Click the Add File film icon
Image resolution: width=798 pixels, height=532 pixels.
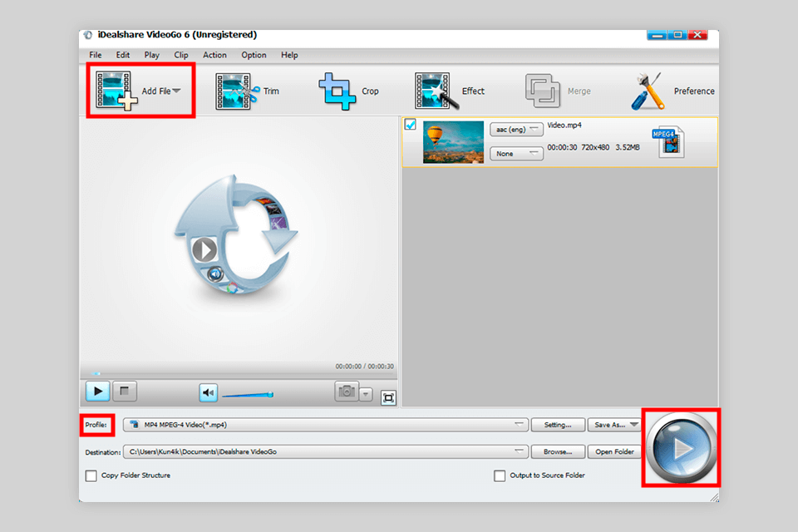116,91
